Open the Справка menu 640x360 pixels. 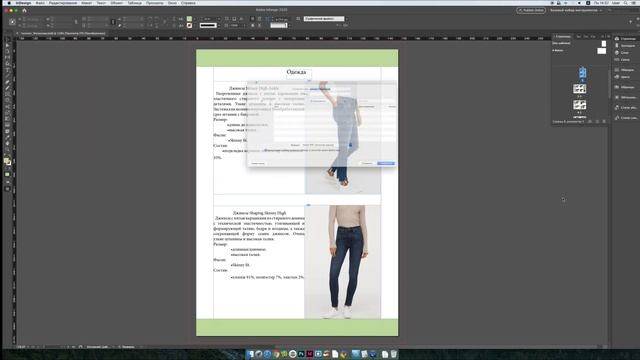188,3
